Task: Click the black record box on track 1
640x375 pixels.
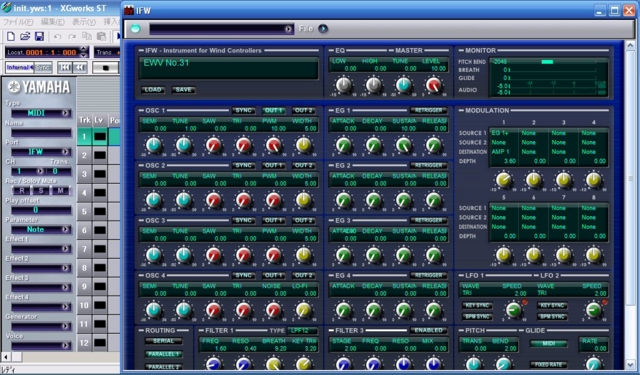Action: 100,136
